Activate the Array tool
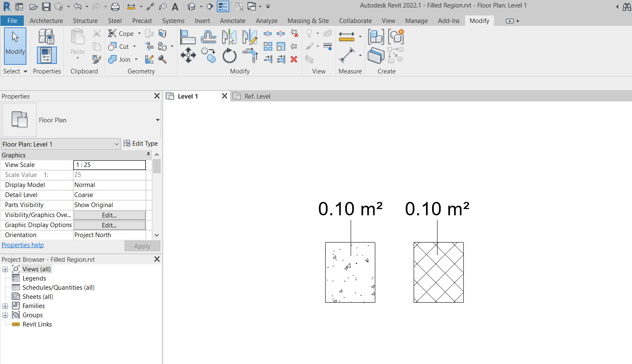Viewport: 632px width, 364px height. pyautogui.click(x=268, y=46)
